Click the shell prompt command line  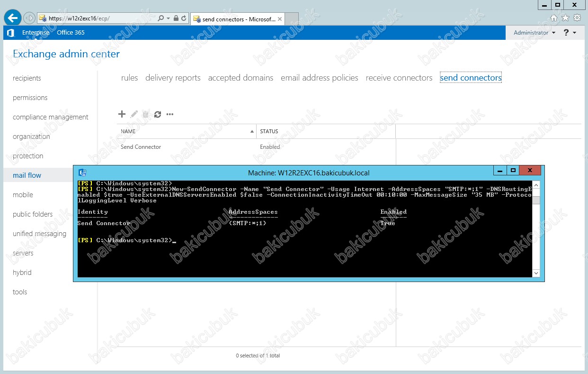126,241
